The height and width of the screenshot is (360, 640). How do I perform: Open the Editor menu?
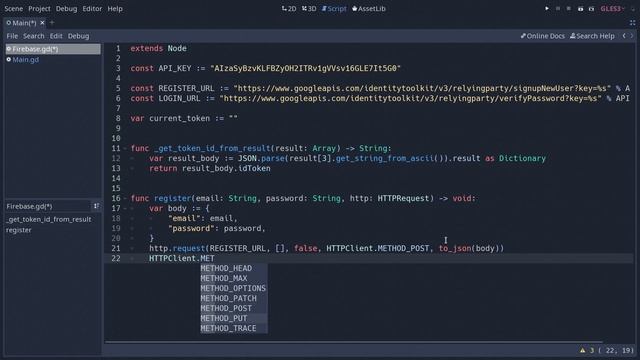[92, 9]
